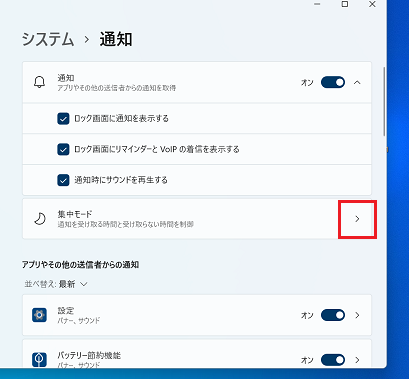The height and width of the screenshot is (379, 409).
Task: Toggle notifications for バッテリー節約機能
Action: pyautogui.click(x=333, y=360)
